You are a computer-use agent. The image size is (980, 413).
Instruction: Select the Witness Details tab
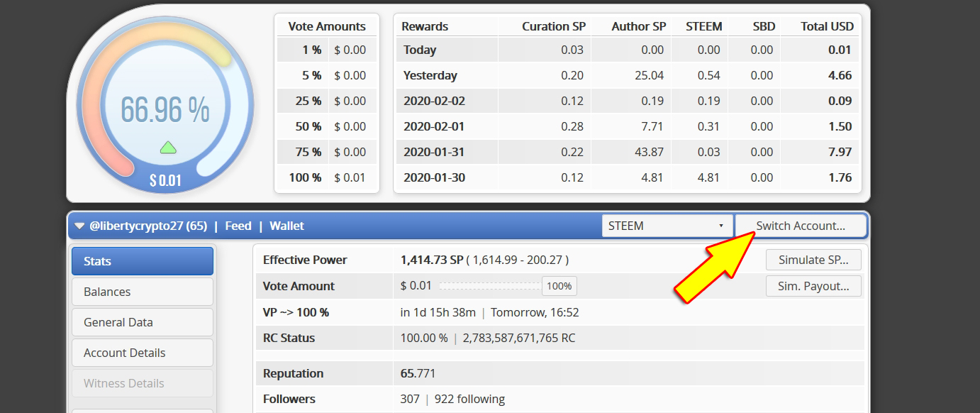point(143,383)
